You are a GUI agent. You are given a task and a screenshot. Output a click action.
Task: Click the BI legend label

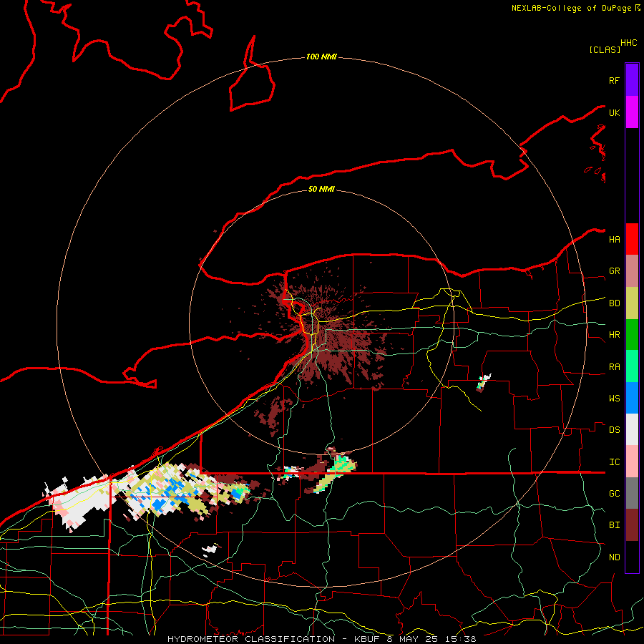[614, 525]
